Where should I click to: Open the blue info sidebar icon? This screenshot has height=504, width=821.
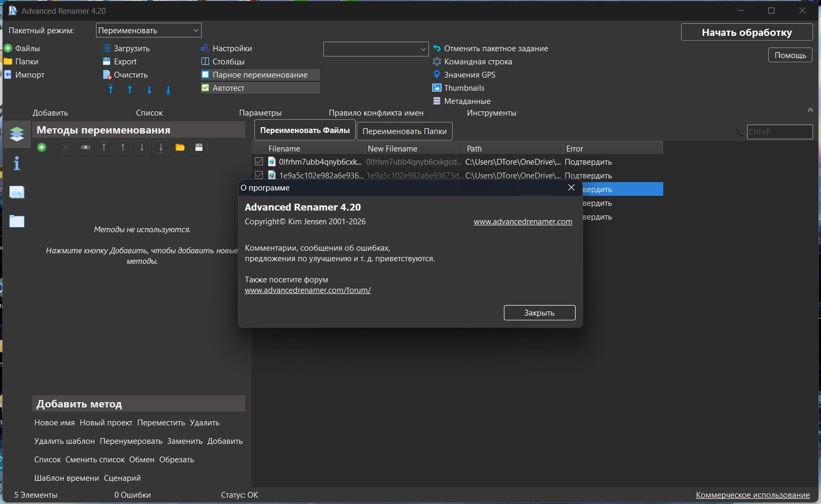pos(17,164)
